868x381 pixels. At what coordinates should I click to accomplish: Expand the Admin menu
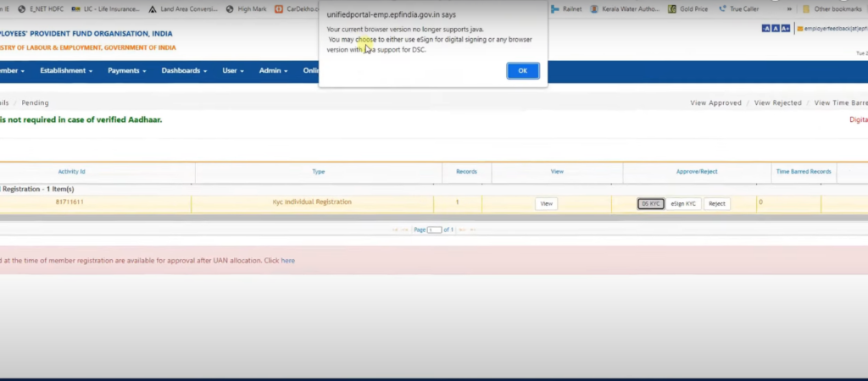point(274,71)
